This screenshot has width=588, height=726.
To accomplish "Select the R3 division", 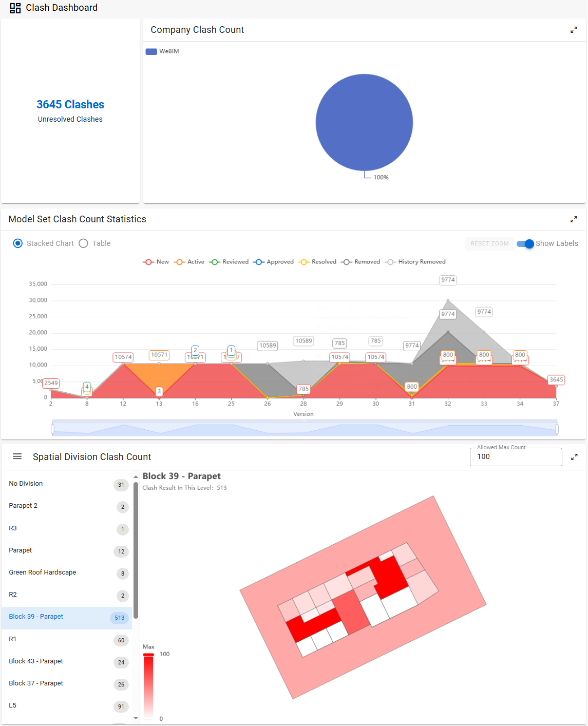I will pyautogui.click(x=67, y=528).
